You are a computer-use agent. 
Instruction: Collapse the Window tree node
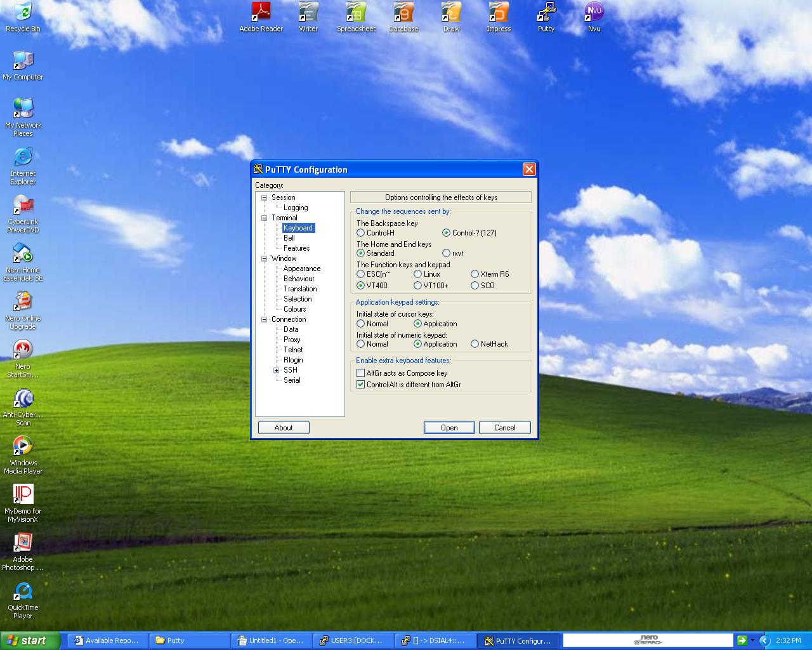(265, 258)
